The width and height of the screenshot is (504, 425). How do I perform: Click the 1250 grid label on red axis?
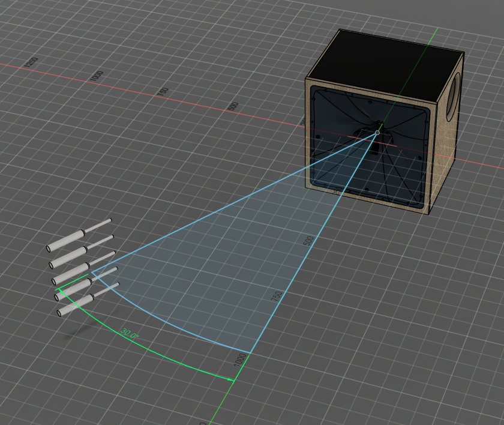[x=31, y=62]
